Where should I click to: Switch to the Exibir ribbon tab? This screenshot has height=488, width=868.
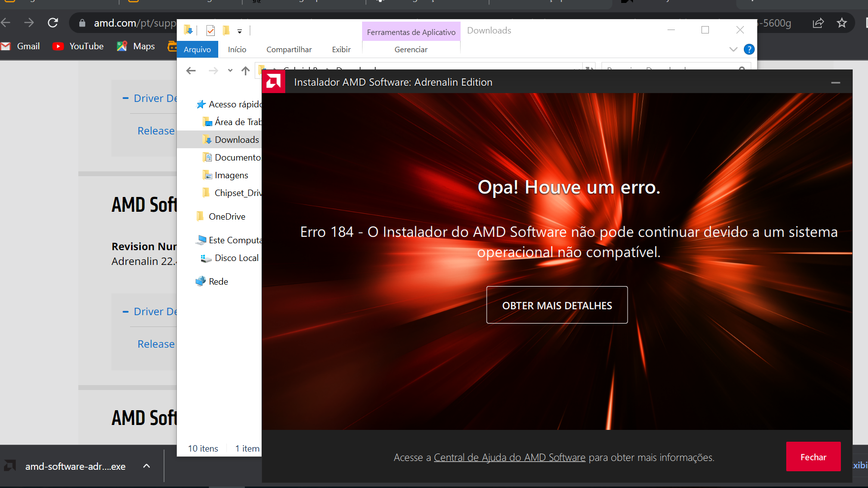pos(341,49)
